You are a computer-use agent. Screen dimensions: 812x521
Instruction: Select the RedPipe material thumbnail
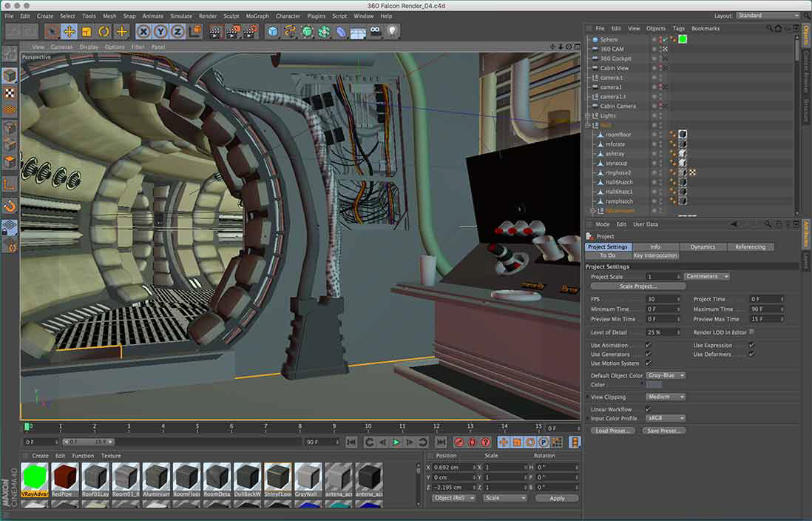tap(65, 480)
